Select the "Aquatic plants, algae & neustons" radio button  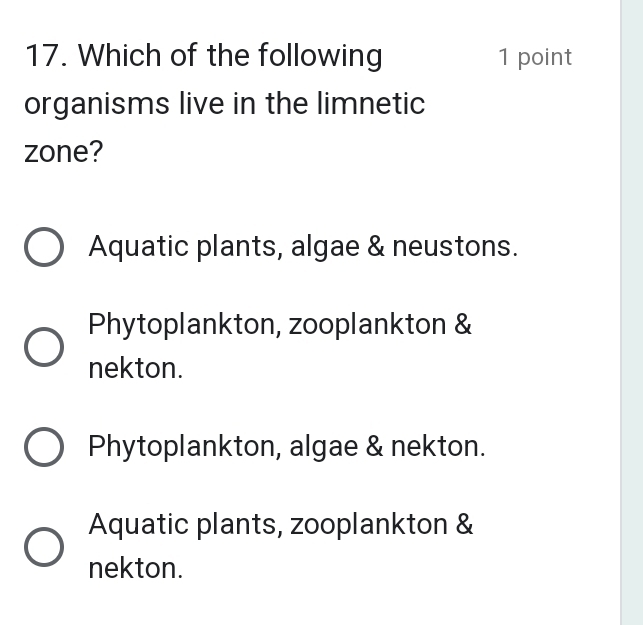[44, 248]
